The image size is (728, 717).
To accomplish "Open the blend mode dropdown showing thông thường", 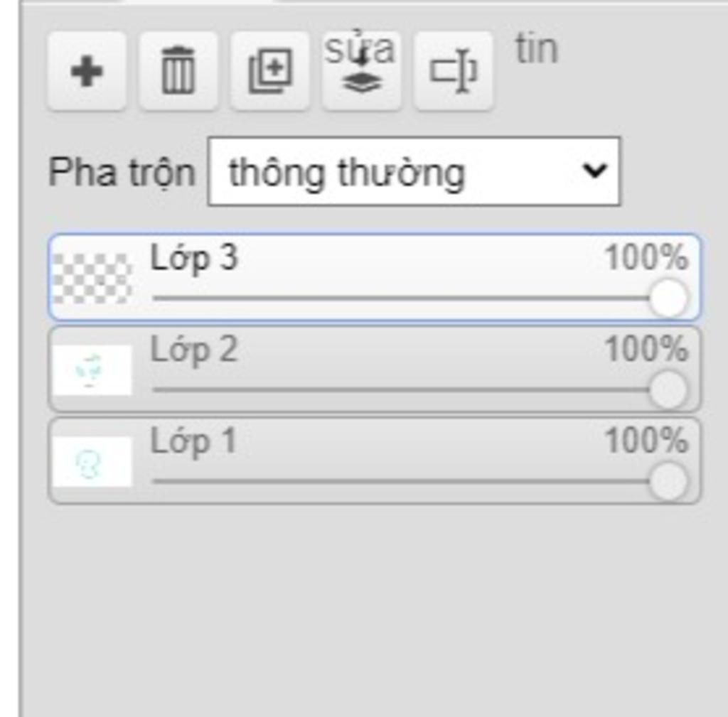I will (x=414, y=171).
